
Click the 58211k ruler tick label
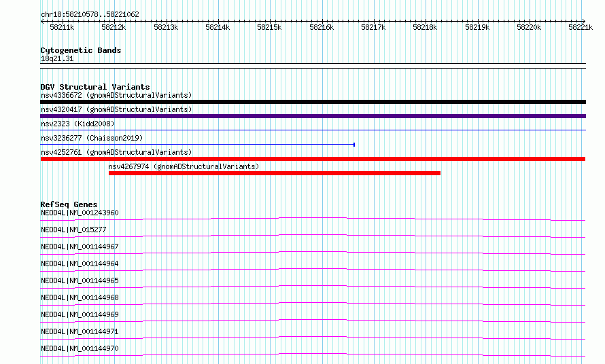pos(62,27)
